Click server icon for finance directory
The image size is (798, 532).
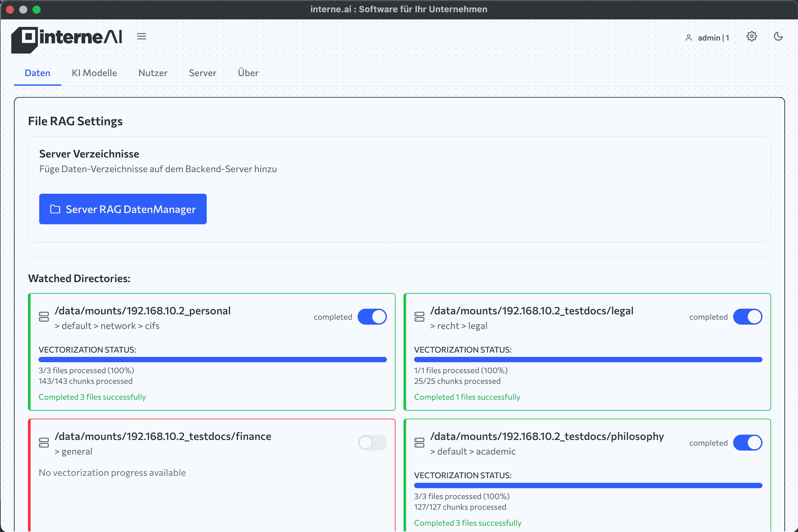click(x=44, y=442)
